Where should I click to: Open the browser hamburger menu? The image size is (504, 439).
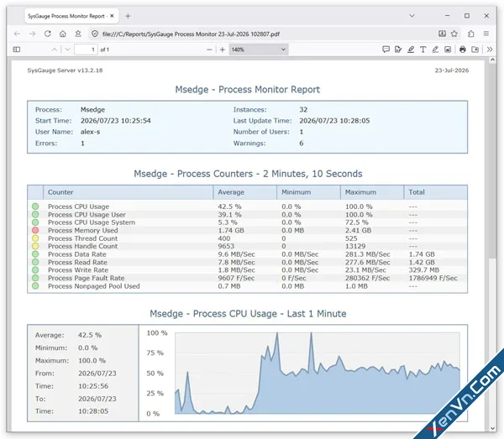pyautogui.click(x=486, y=34)
